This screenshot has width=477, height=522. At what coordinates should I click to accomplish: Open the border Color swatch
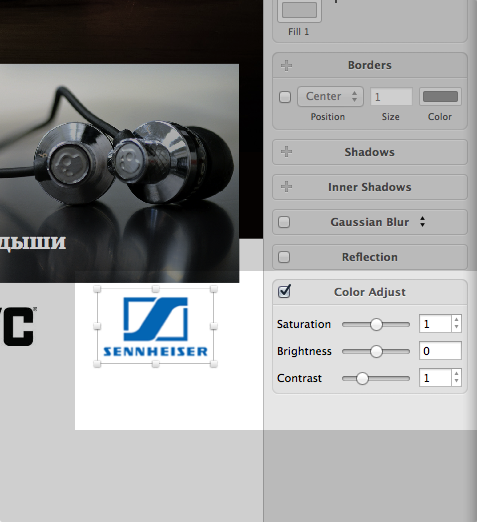(x=440, y=97)
